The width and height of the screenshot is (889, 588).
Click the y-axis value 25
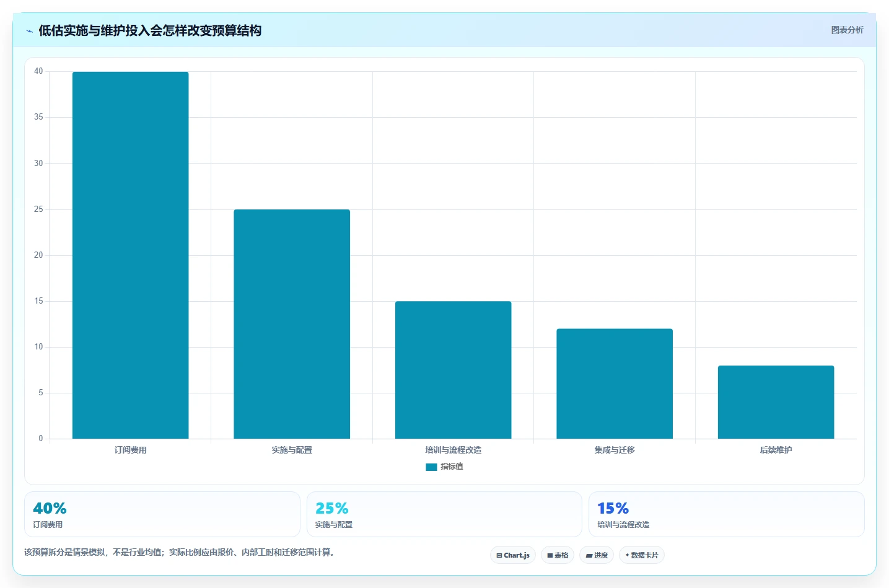(x=38, y=209)
